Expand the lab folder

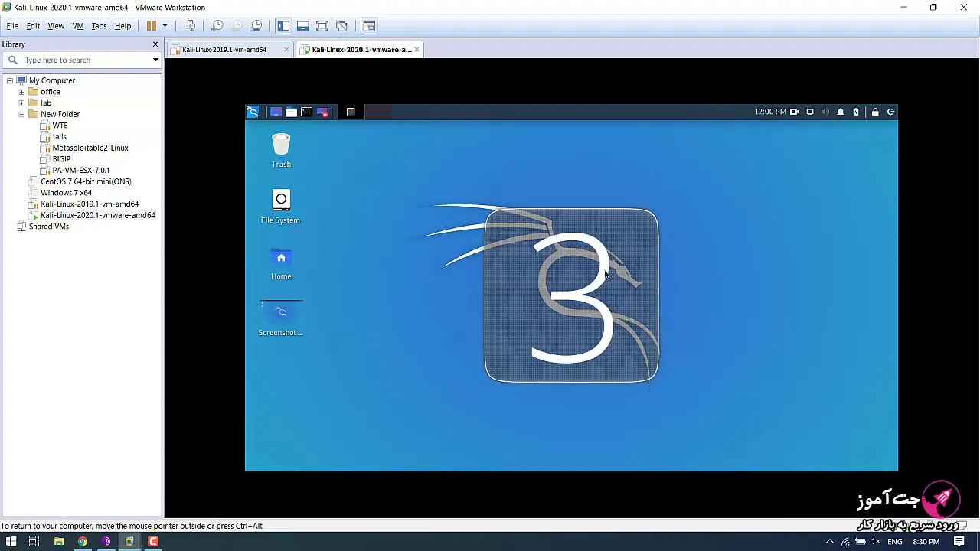coord(22,103)
